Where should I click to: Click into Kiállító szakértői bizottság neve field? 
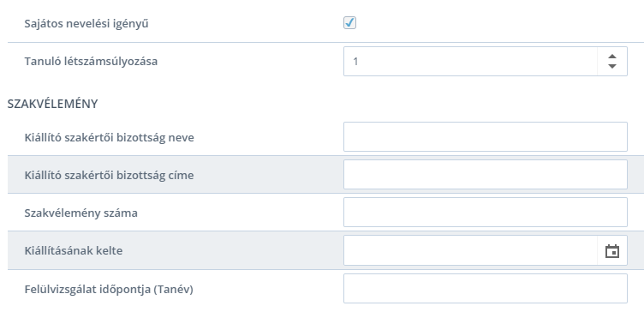tap(486, 136)
